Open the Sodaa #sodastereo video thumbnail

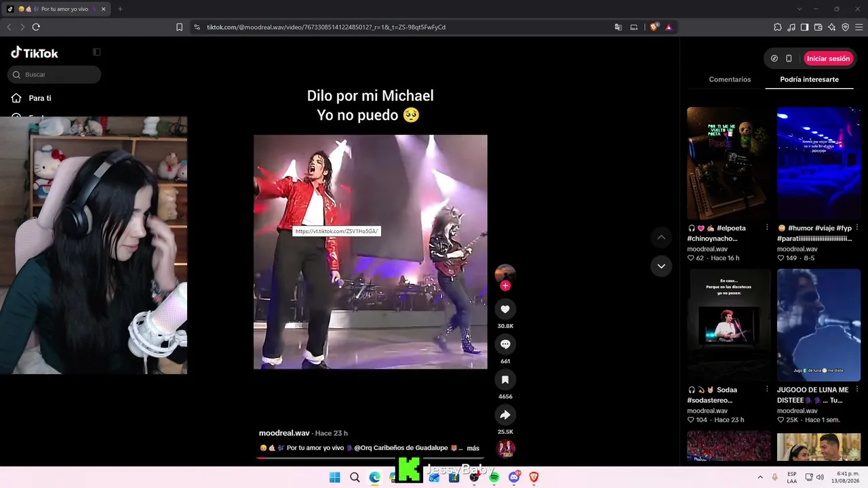728,325
